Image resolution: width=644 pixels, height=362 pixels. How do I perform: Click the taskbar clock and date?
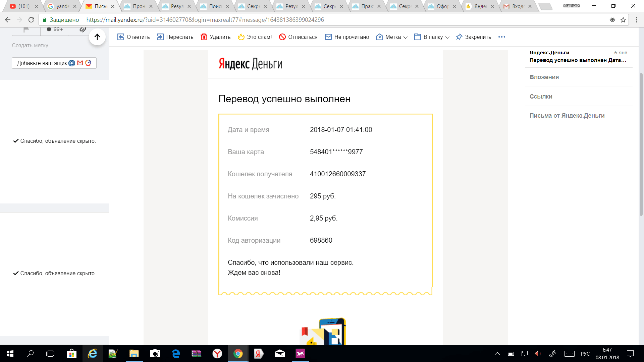607,354
